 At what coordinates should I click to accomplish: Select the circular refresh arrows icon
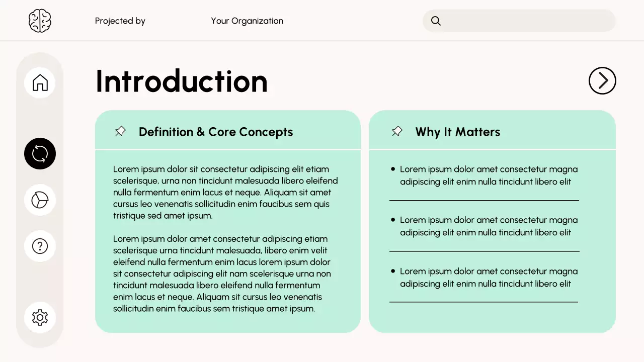(x=40, y=153)
